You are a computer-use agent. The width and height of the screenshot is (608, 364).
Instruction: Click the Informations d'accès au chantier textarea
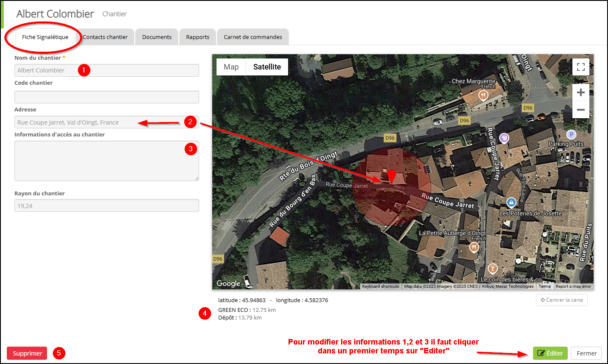pyautogui.click(x=107, y=161)
